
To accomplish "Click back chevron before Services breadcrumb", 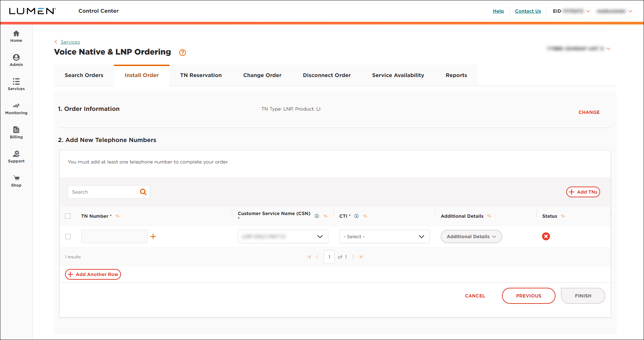I will pos(56,42).
